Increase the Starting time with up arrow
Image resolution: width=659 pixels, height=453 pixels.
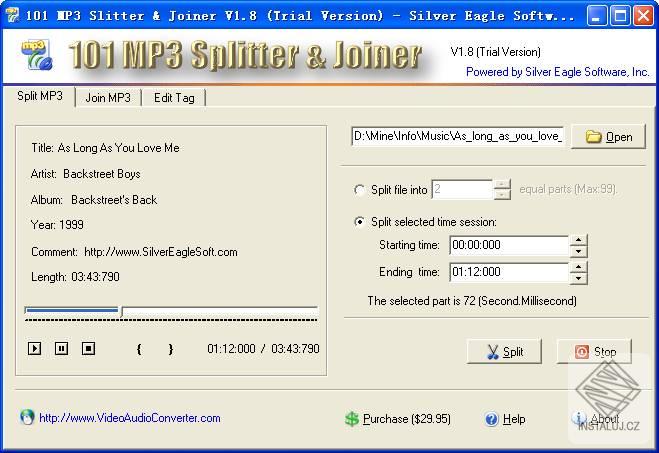(579, 240)
